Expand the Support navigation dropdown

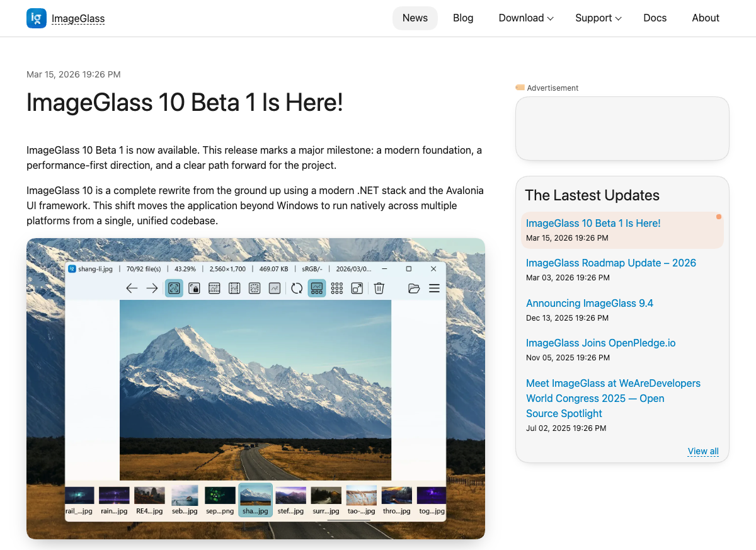(x=598, y=18)
